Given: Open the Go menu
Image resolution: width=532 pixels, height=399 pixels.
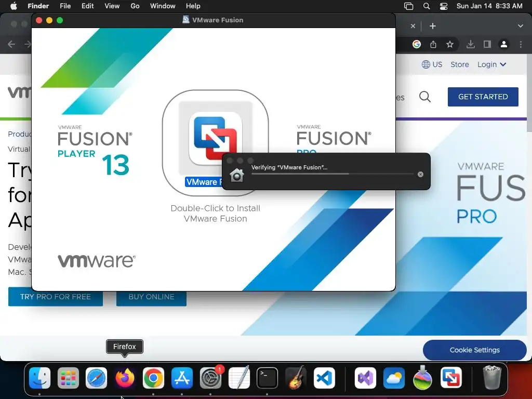Looking at the screenshot, I should pyautogui.click(x=135, y=6).
